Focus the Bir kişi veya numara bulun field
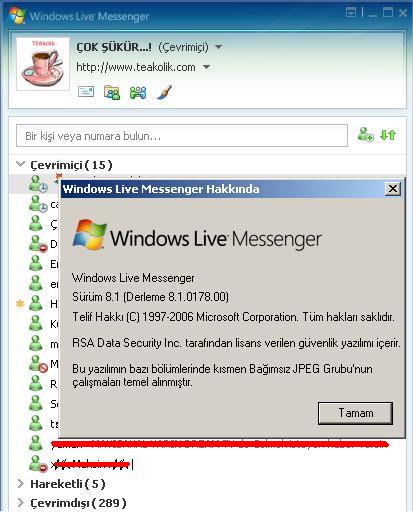The width and height of the screenshot is (413, 517). tap(182, 136)
